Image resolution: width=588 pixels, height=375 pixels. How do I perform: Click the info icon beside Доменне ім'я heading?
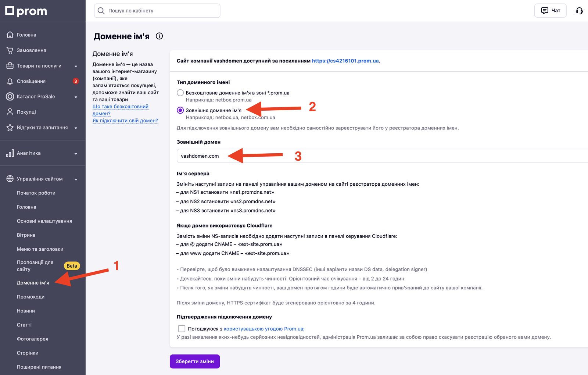coord(159,36)
